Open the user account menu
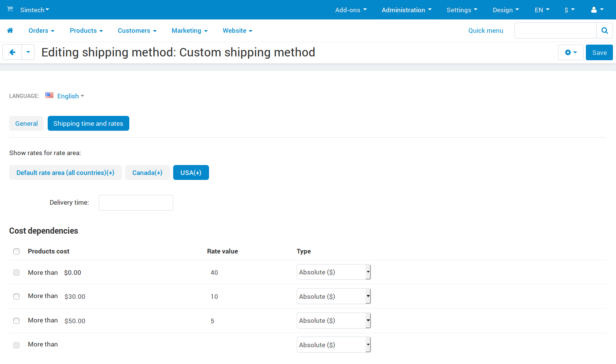This screenshot has height=364, width=616. [x=597, y=10]
